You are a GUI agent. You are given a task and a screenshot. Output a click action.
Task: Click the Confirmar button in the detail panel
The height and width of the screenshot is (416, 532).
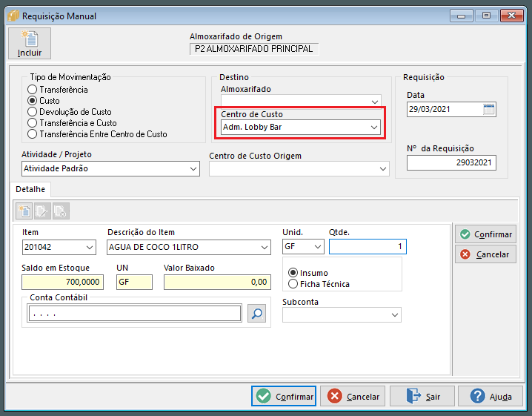(485, 234)
